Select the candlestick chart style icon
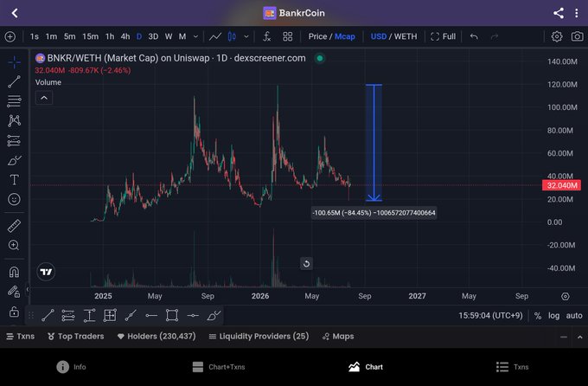Viewport: 588px width, 386px height. pos(232,36)
